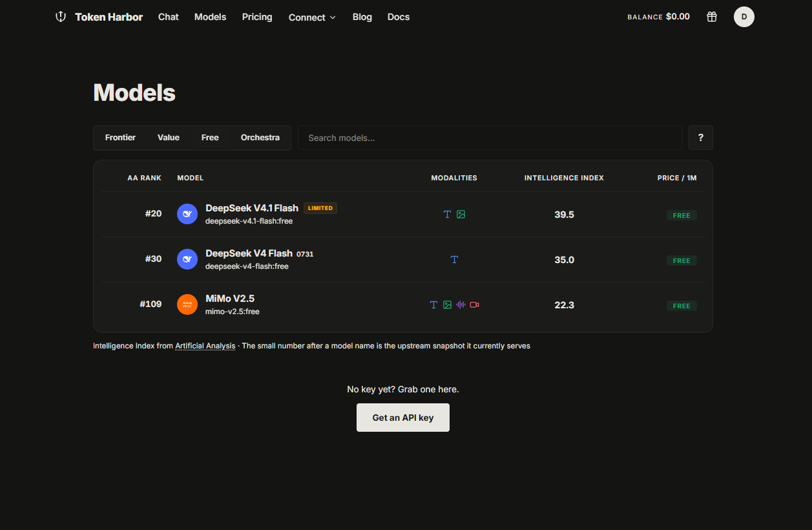Click the DeepSeek V4 Flash model logo
The width and height of the screenshot is (812, 530).
tap(187, 259)
